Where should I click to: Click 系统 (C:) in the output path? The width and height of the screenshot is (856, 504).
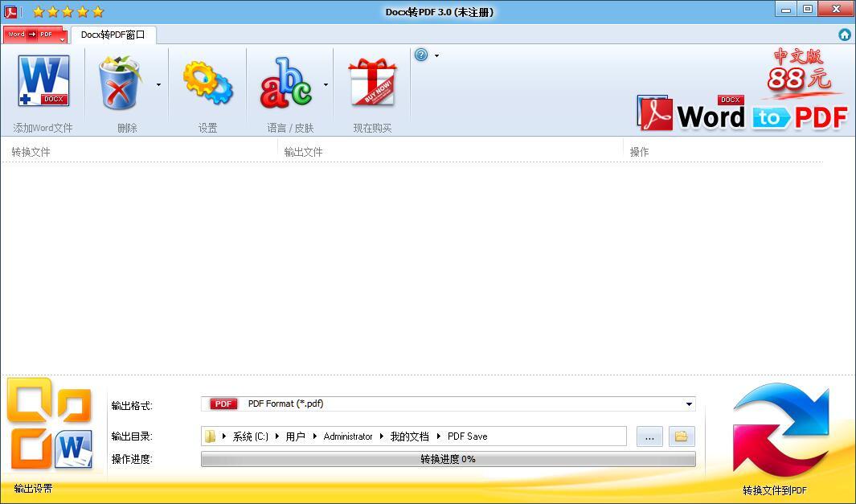(251, 436)
